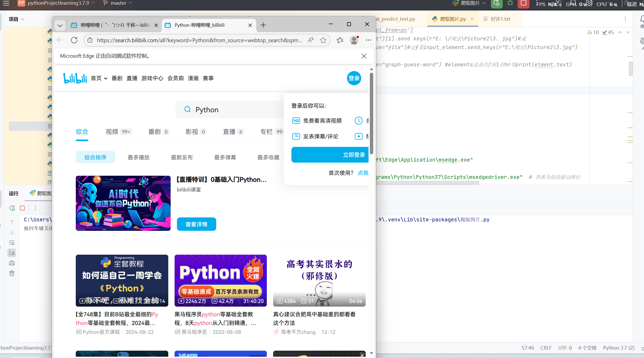The width and height of the screenshot is (644, 358).
Task: Click the bilibili page vertical scrollbar
Action: (x=371, y=113)
